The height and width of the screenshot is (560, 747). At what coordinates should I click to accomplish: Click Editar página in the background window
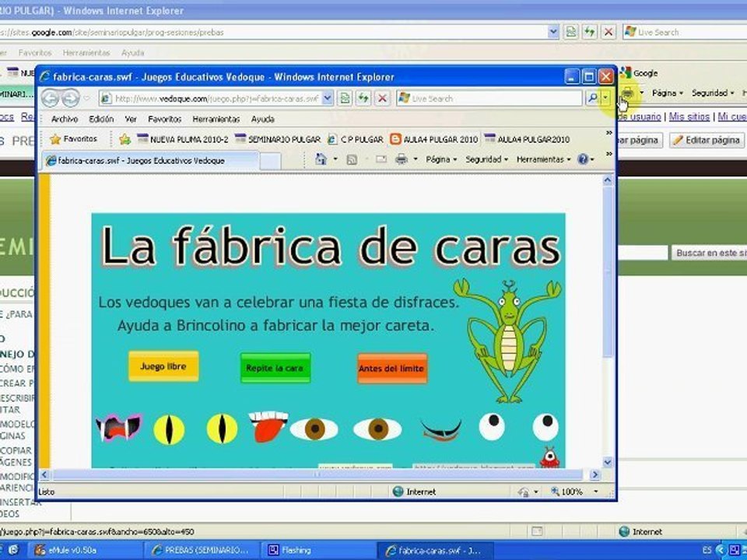pyautogui.click(x=707, y=140)
